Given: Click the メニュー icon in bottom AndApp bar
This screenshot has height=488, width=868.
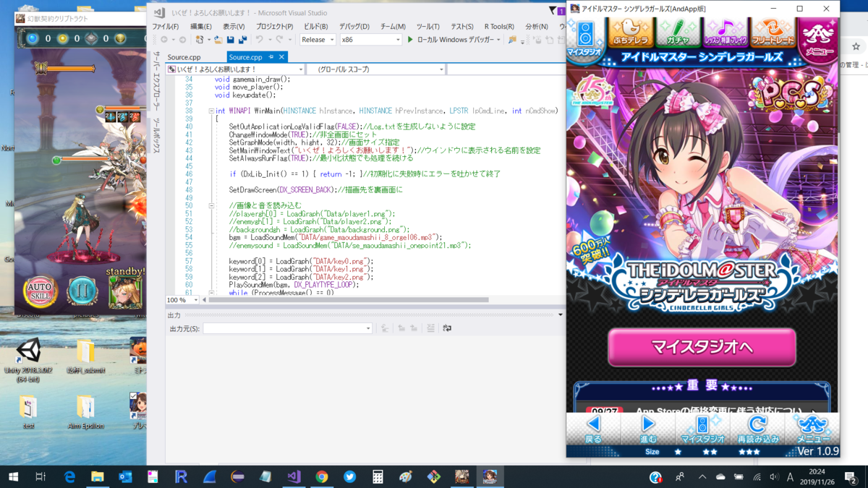Looking at the screenshot, I should click(x=812, y=428).
